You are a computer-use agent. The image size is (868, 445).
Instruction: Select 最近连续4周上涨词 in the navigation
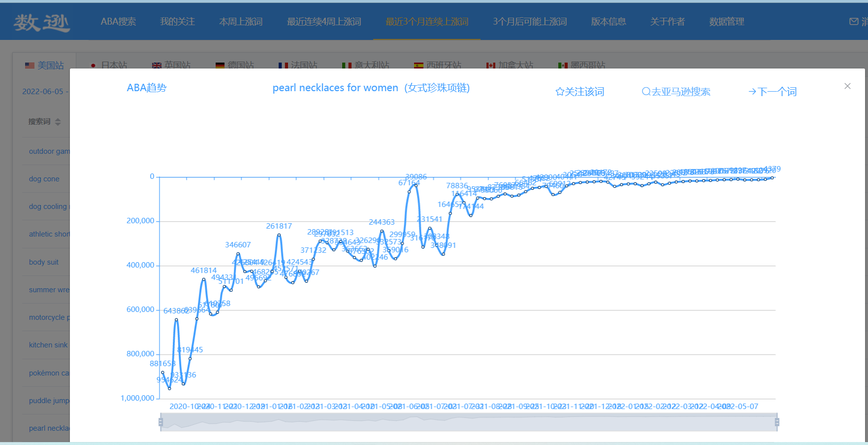coord(324,22)
